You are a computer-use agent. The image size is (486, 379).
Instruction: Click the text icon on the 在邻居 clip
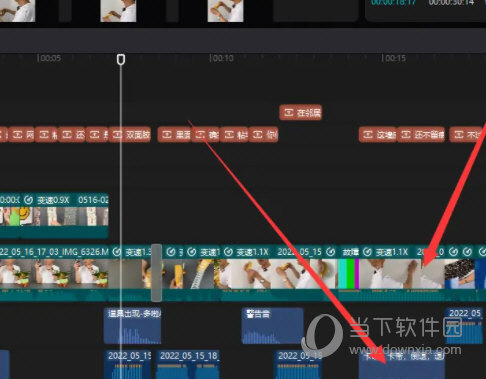289,113
